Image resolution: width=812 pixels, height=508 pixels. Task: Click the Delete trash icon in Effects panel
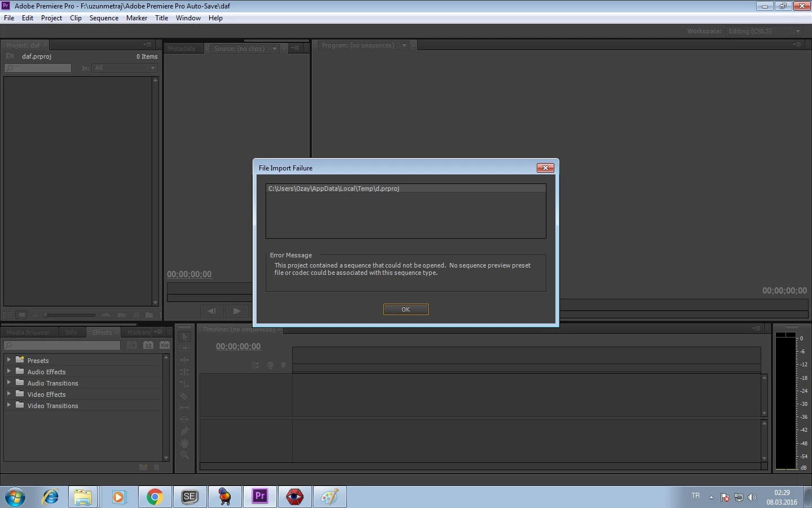tap(157, 467)
